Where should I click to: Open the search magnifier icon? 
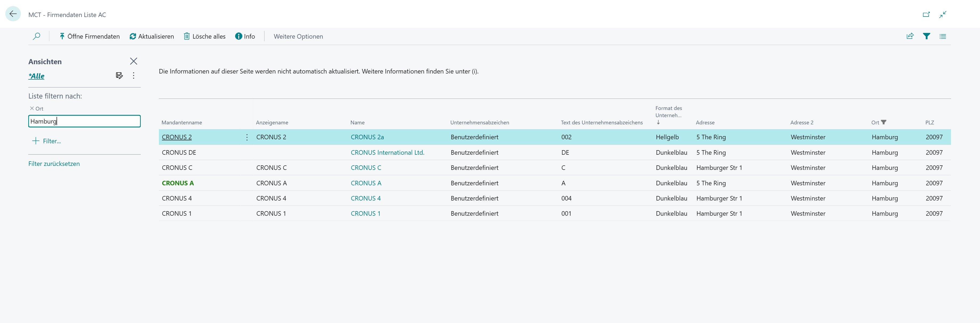click(37, 36)
